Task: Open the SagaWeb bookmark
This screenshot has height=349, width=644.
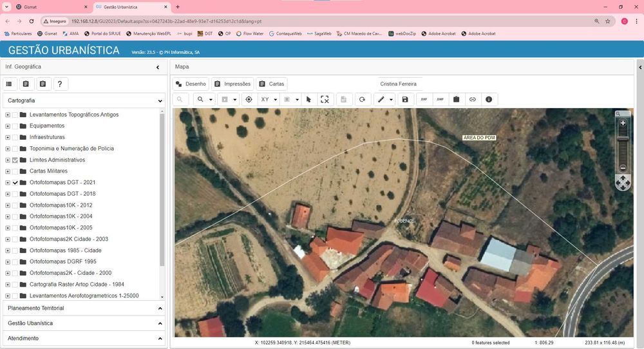Action: [x=319, y=33]
